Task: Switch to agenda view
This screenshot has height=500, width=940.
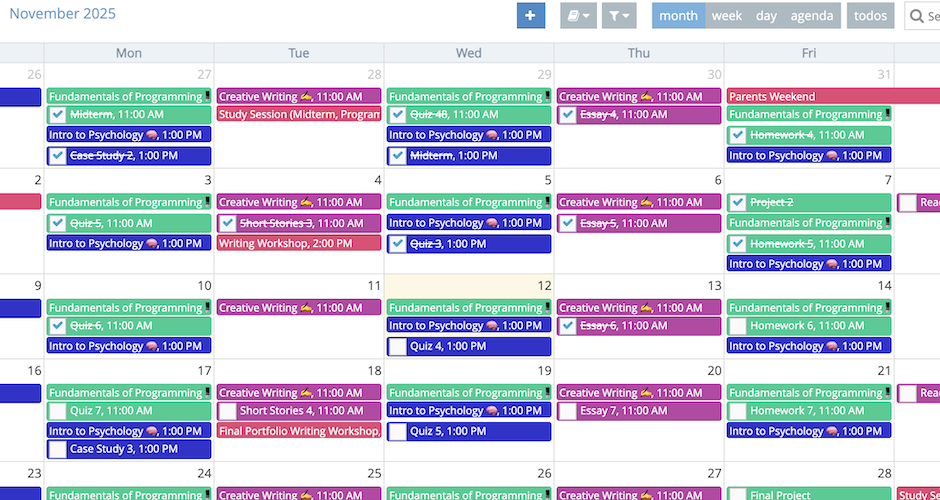Action: [x=811, y=15]
